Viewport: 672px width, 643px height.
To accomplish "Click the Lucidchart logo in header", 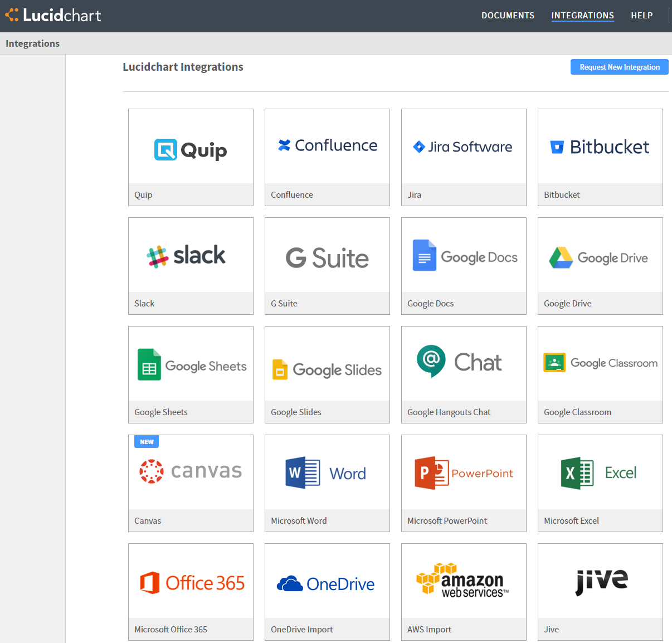I will coord(53,15).
